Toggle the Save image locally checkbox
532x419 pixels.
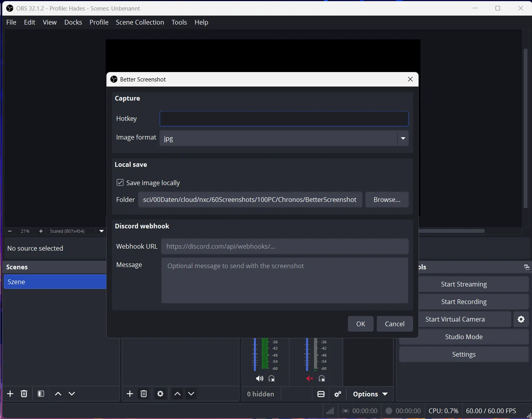[120, 183]
